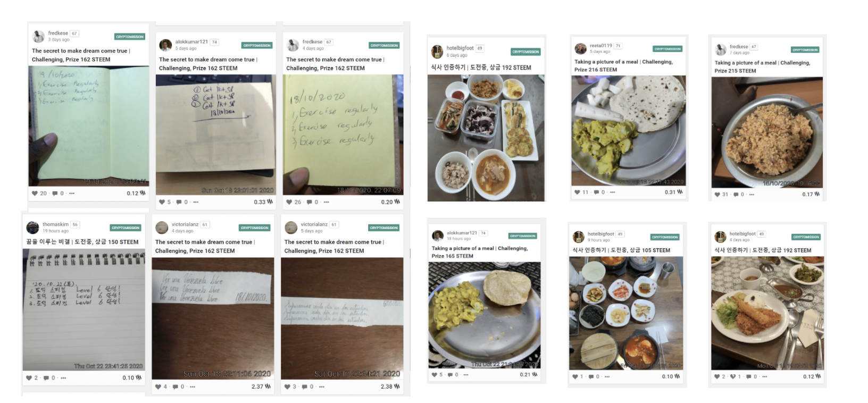Open the flatbread and curry meal photo by reeta0119
This screenshot has height=403, width=868.
pyautogui.click(x=629, y=131)
